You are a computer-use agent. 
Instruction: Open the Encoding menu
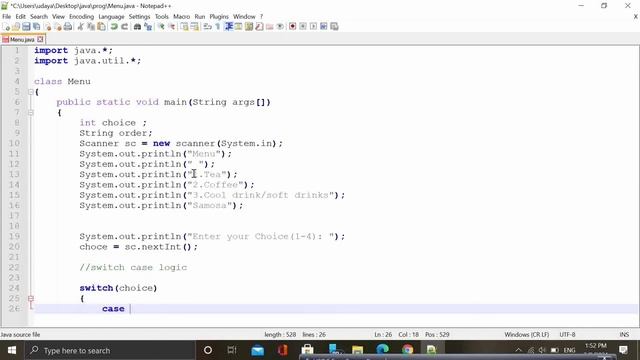[x=82, y=17]
